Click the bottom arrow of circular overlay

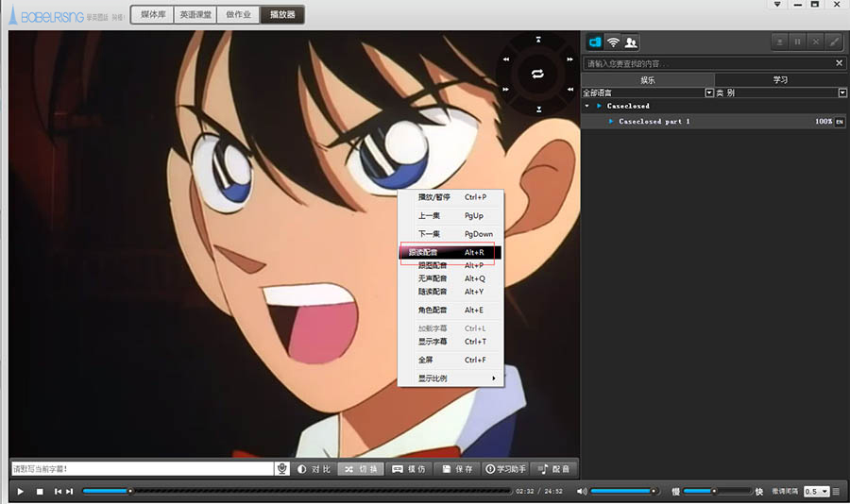click(539, 109)
